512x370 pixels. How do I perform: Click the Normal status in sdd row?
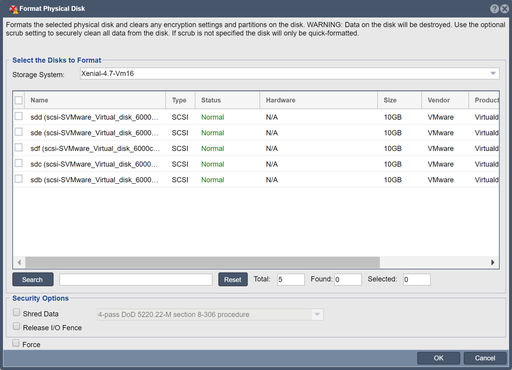point(212,117)
